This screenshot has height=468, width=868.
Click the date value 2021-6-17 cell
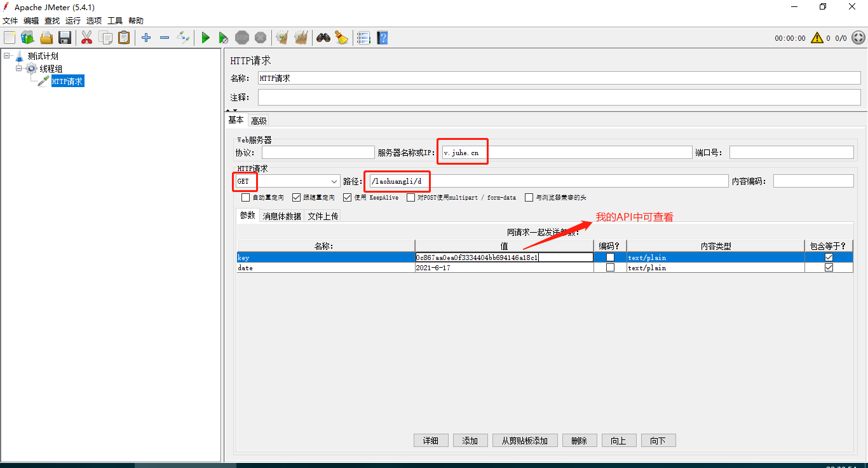[x=505, y=268]
